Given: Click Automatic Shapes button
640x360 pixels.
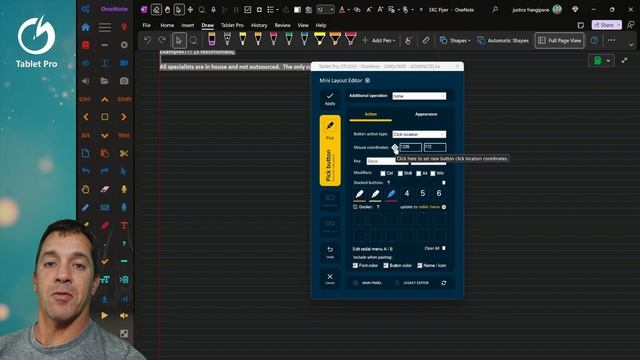Looking at the screenshot, I should coord(503,40).
